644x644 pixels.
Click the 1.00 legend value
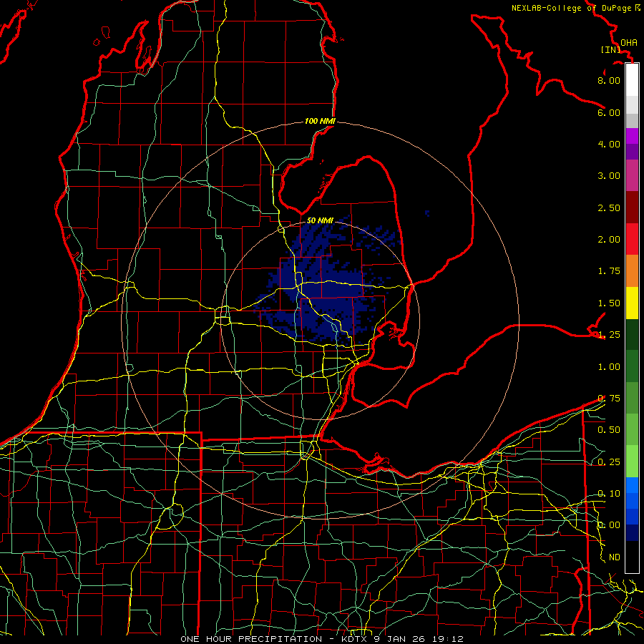(609, 367)
